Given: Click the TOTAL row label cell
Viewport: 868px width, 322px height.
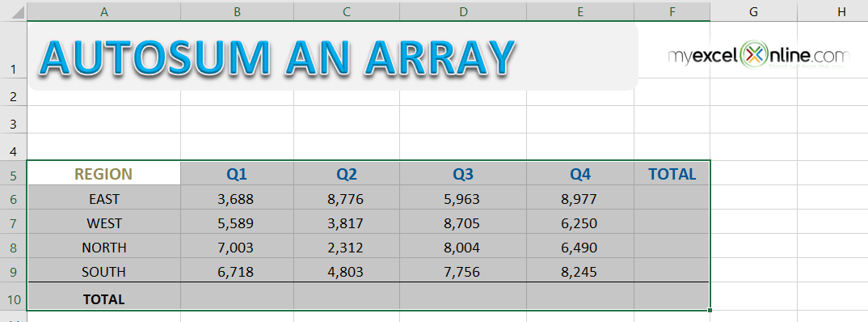Looking at the screenshot, I should pyautogui.click(x=103, y=296).
